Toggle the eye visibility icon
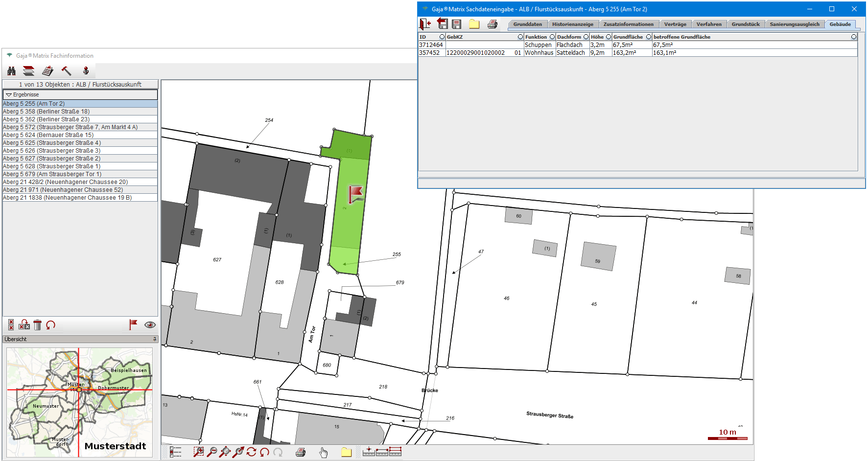868x461 pixels. tap(150, 324)
